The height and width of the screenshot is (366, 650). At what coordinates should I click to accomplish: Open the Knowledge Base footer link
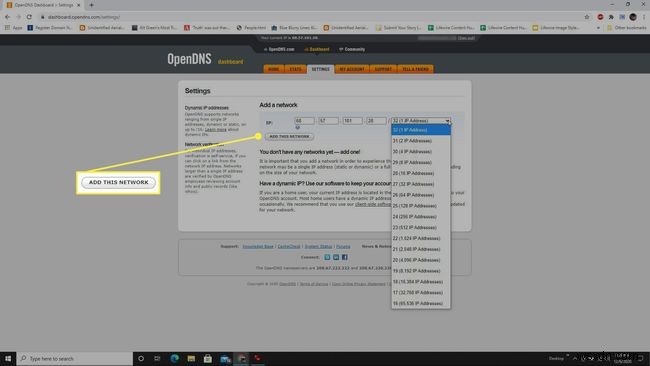click(258, 247)
